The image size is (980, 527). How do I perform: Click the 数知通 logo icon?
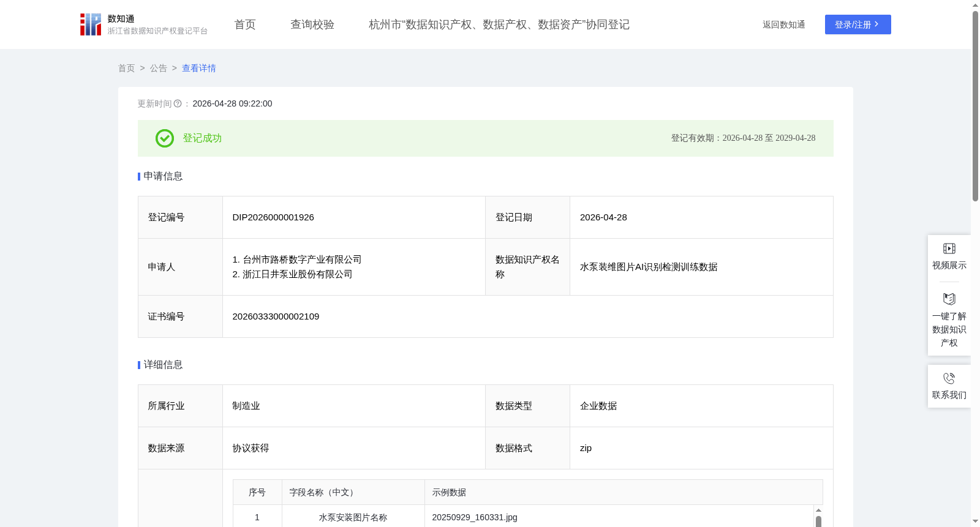(91, 24)
